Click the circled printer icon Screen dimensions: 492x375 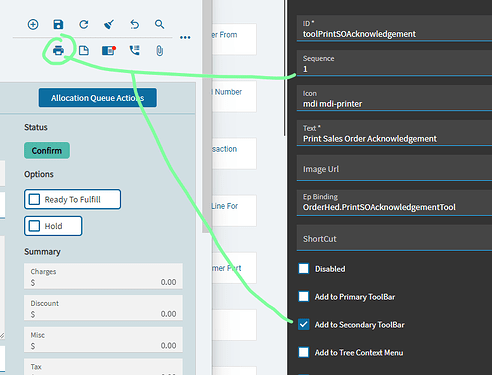pyautogui.click(x=58, y=51)
